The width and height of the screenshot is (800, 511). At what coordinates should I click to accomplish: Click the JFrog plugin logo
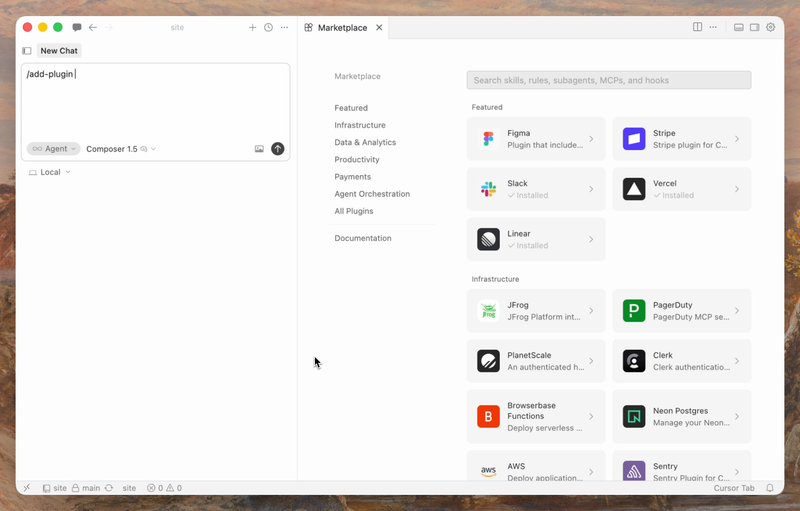tap(488, 311)
